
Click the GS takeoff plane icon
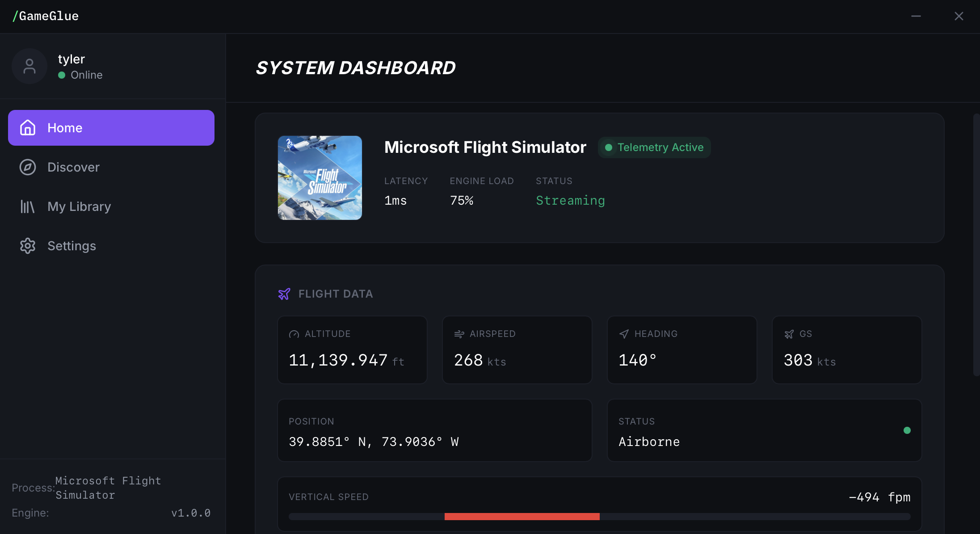click(x=789, y=334)
